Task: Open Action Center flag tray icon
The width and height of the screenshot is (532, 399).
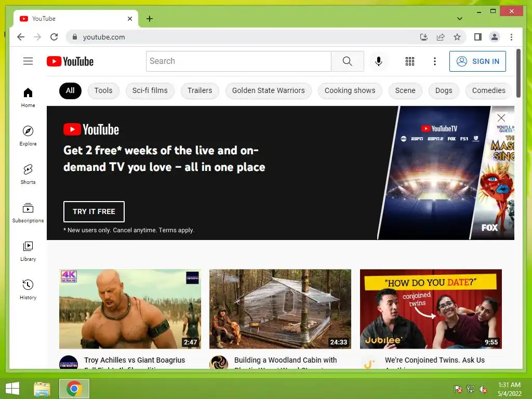Action: point(458,389)
